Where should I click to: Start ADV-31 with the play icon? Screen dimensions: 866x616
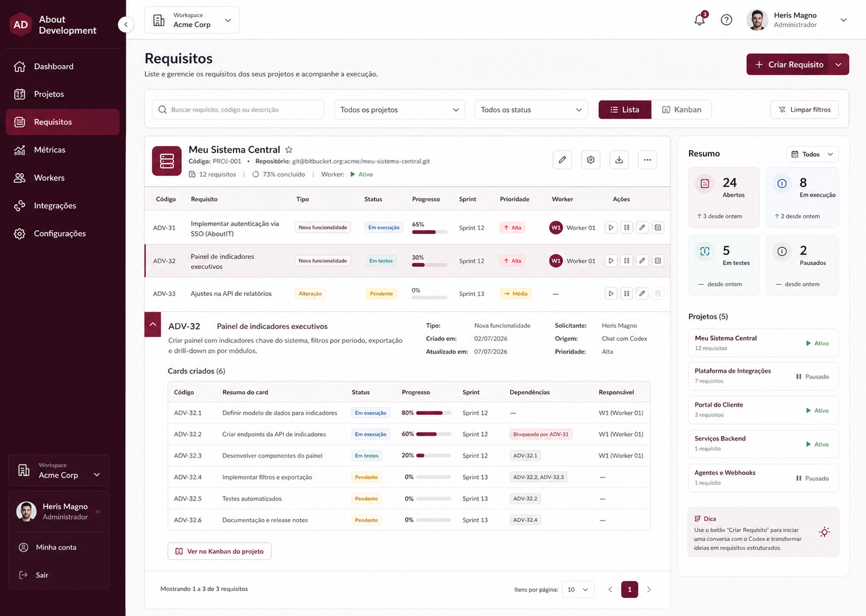point(611,228)
